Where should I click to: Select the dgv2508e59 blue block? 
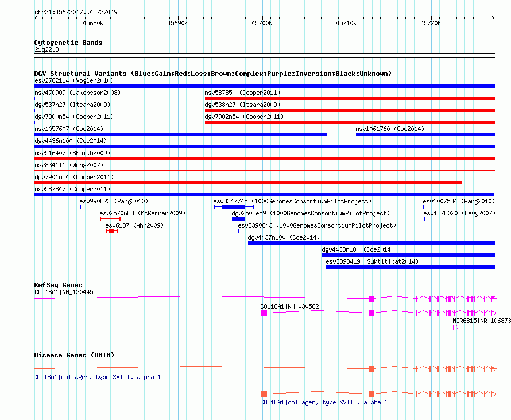click(x=238, y=219)
